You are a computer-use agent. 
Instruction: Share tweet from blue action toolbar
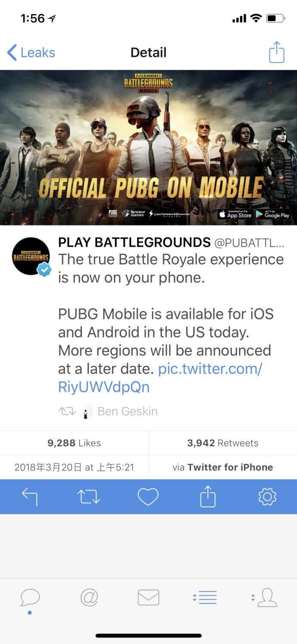[x=207, y=496]
